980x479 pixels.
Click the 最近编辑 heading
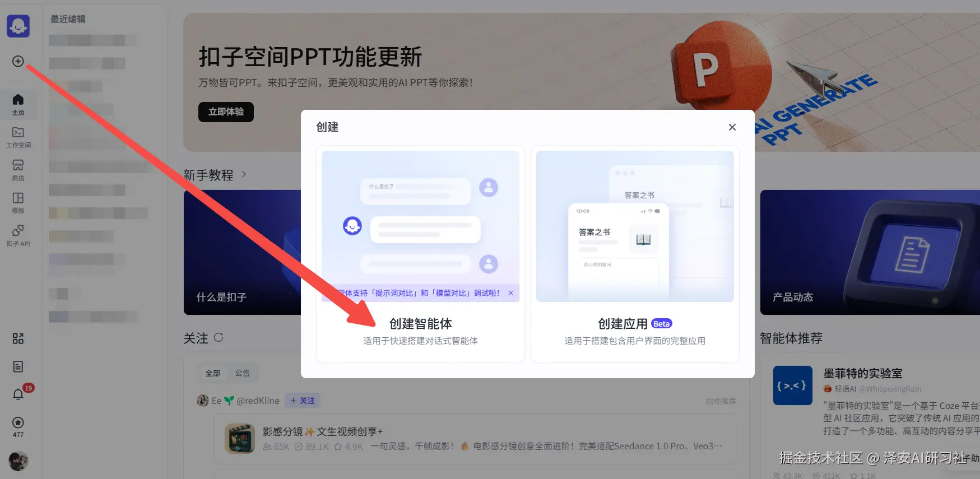tap(68, 19)
